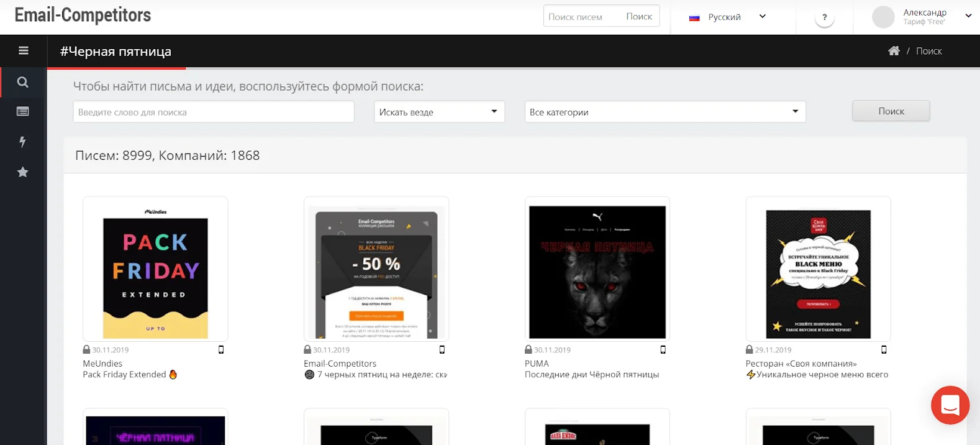The height and width of the screenshot is (445, 980).
Task: Click mobile view icon on Ресторан card
Action: point(884,350)
